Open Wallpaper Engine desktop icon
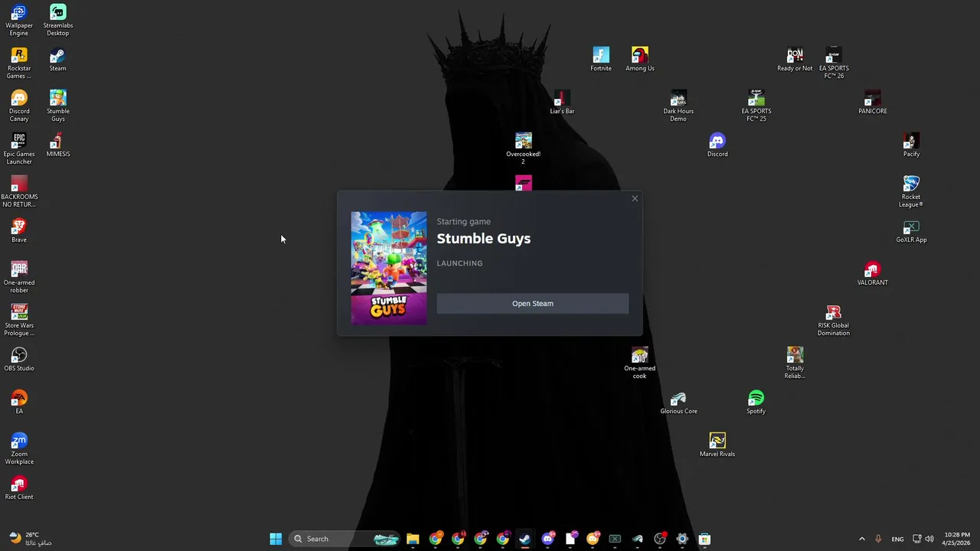This screenshot has height=551, width=980. click(x=19, y=21)
